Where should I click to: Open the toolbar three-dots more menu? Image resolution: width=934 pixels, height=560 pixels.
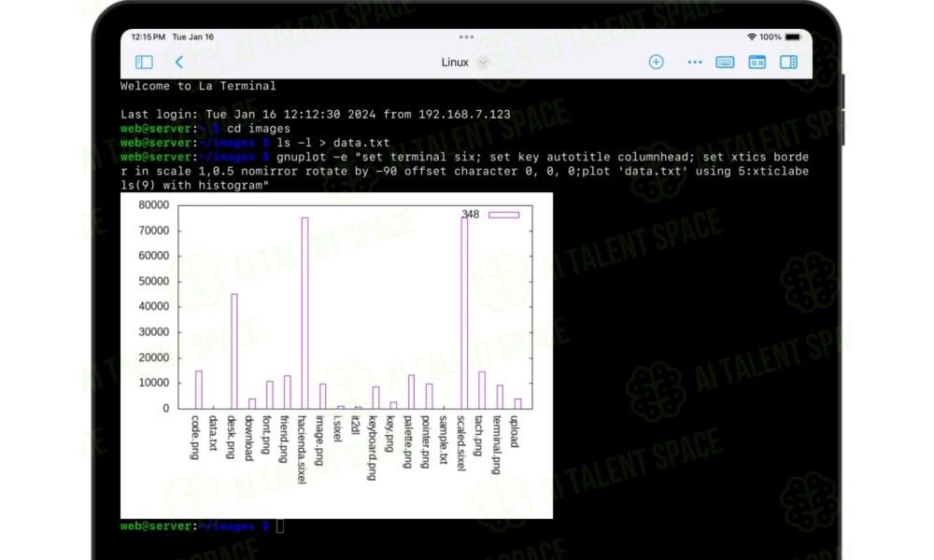point(695,62)
